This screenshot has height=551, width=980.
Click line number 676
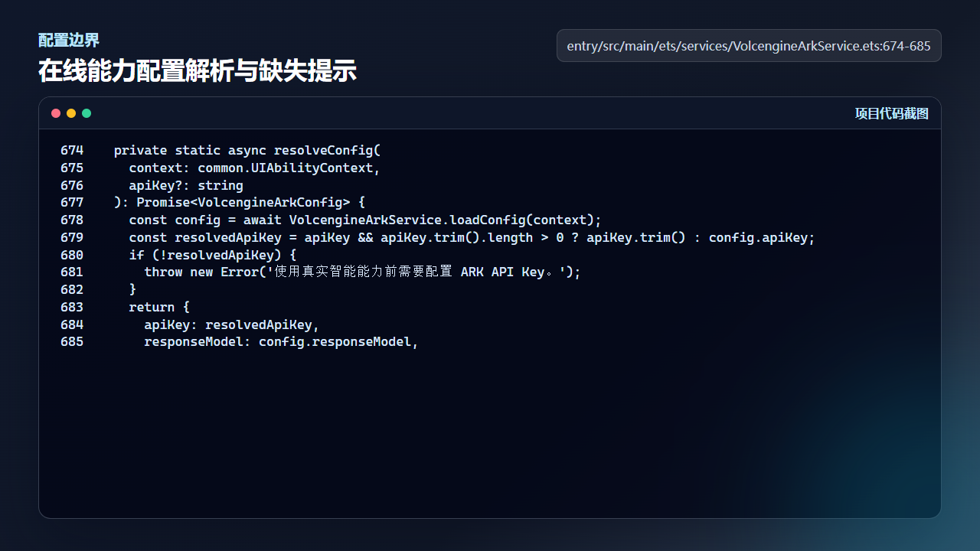click(72, 185)
